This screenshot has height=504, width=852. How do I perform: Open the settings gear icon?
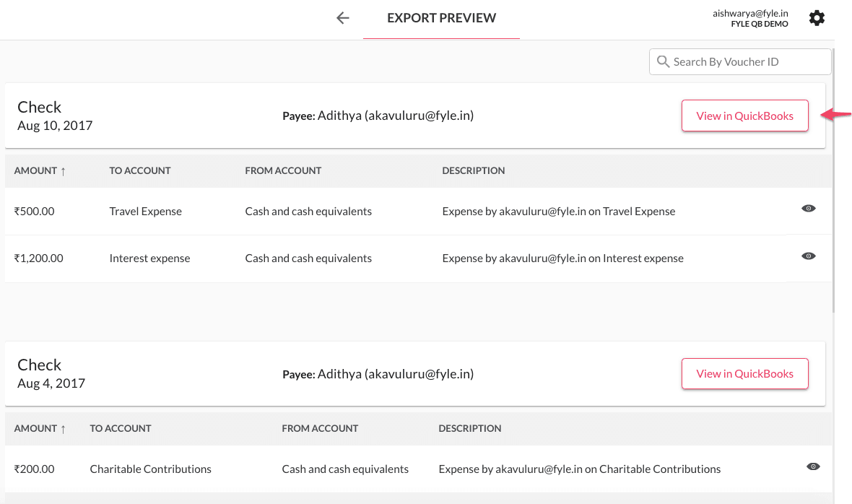point(817,18)
